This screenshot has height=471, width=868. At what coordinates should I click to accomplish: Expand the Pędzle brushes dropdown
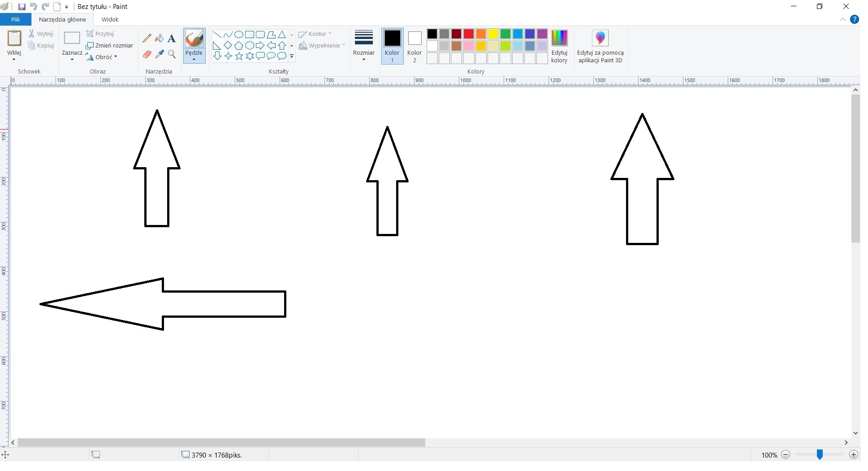[194, 59]
